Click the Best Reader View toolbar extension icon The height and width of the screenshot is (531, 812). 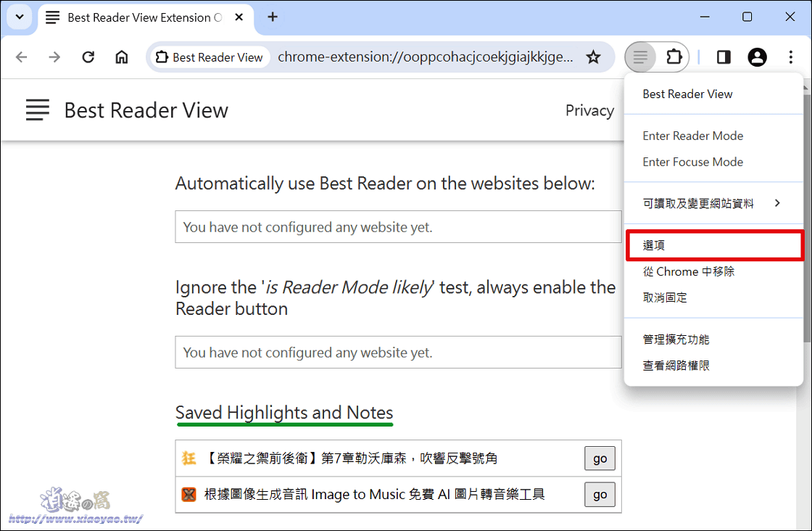click(641, 57)
